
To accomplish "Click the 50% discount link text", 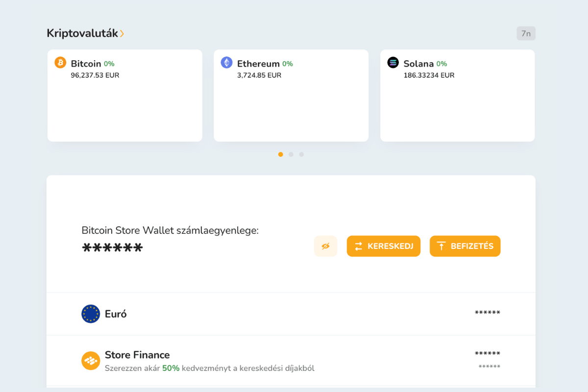I will tap(171, 368).
